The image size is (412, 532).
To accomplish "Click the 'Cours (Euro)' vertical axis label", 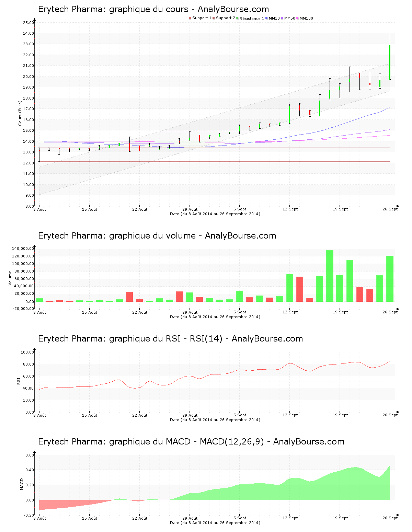I will (20, 113).
